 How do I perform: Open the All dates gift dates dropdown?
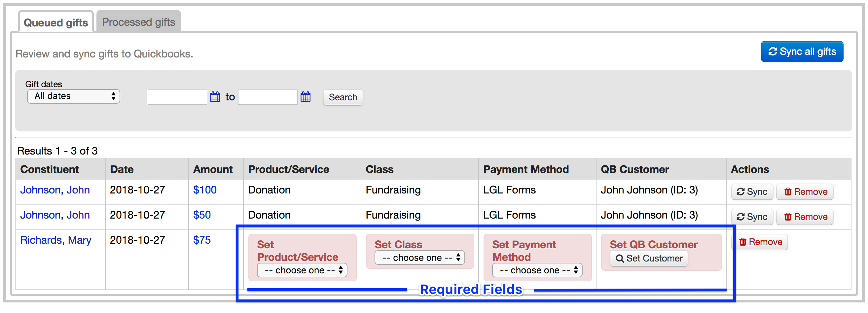pos(73,96)
